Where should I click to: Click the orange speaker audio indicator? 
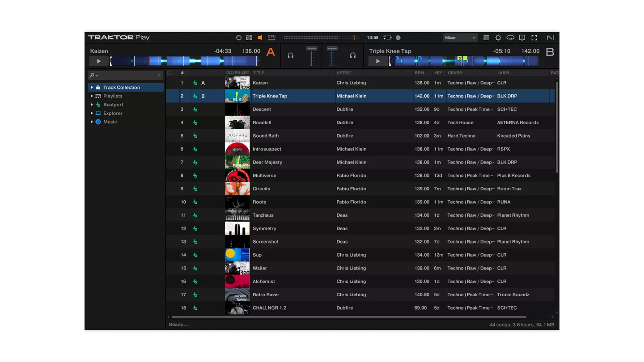coord(260,38)
